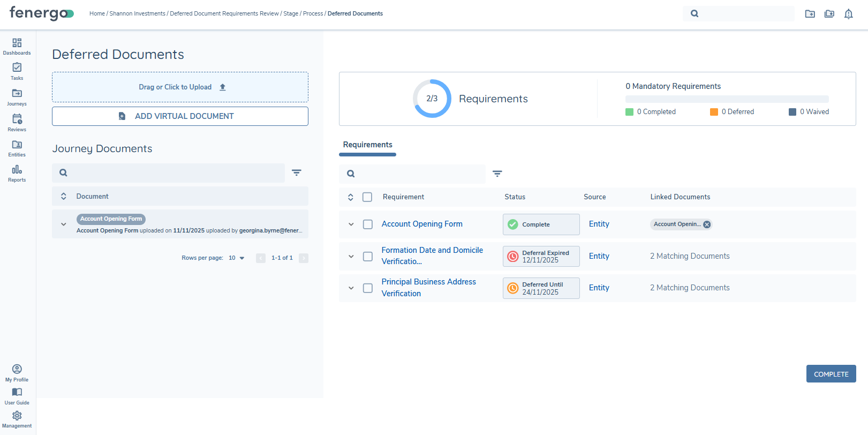This screenshot has height=435, width=868.
Task: Click the Requirements 2/3 progress ring
Action: [x=432, y=99]
